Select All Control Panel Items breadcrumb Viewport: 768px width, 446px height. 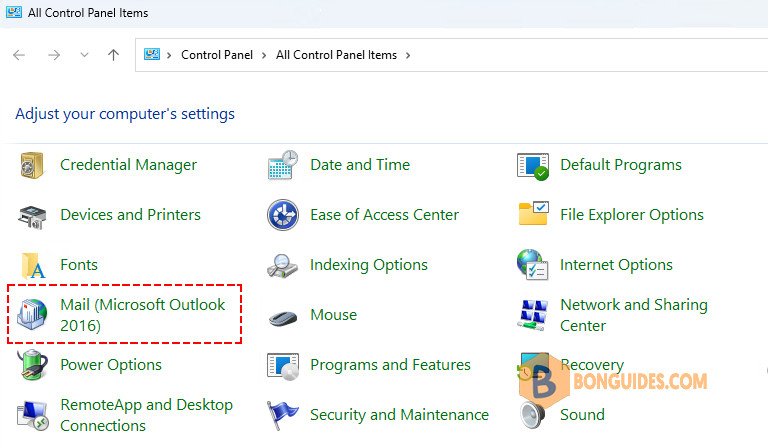336,55
